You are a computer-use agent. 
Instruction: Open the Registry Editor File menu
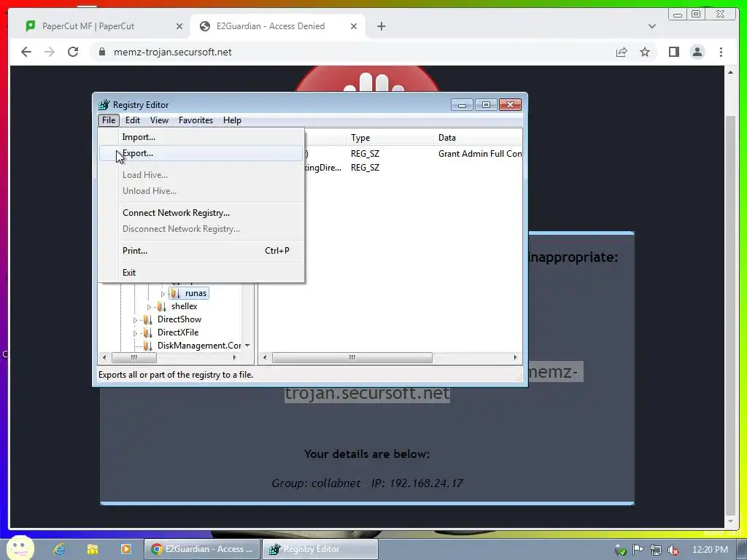point(109,120)
